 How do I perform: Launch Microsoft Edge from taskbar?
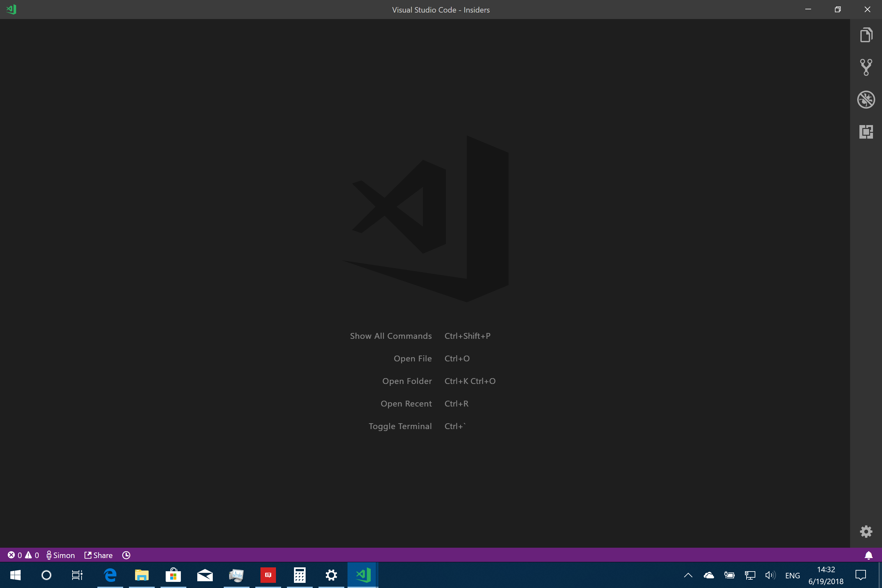(110, 575)
